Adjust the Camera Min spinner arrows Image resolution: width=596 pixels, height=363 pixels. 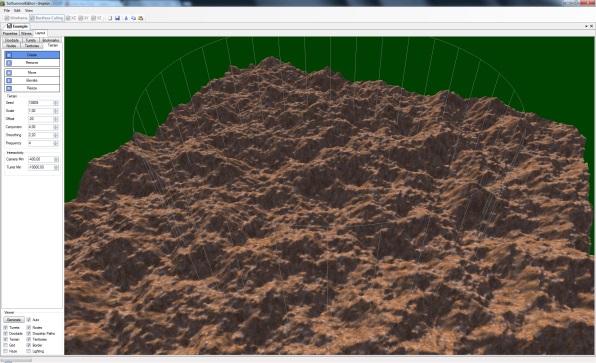pyautogui.click(x=56, y=159)
